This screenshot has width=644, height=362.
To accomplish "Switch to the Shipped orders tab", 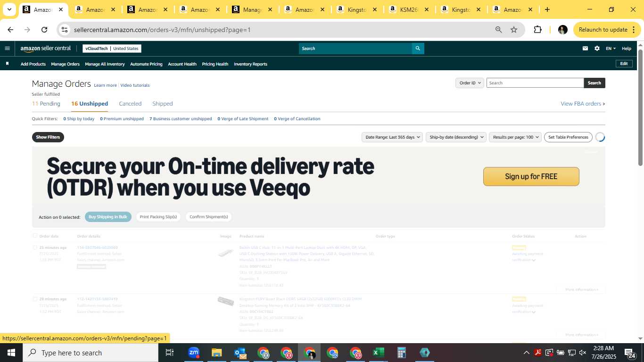I will (163, 104).
